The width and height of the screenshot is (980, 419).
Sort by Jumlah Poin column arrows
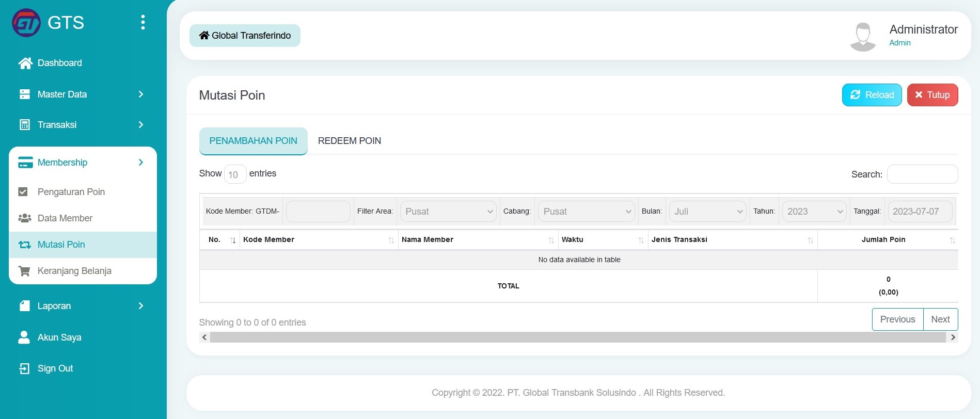coord(952,240)
